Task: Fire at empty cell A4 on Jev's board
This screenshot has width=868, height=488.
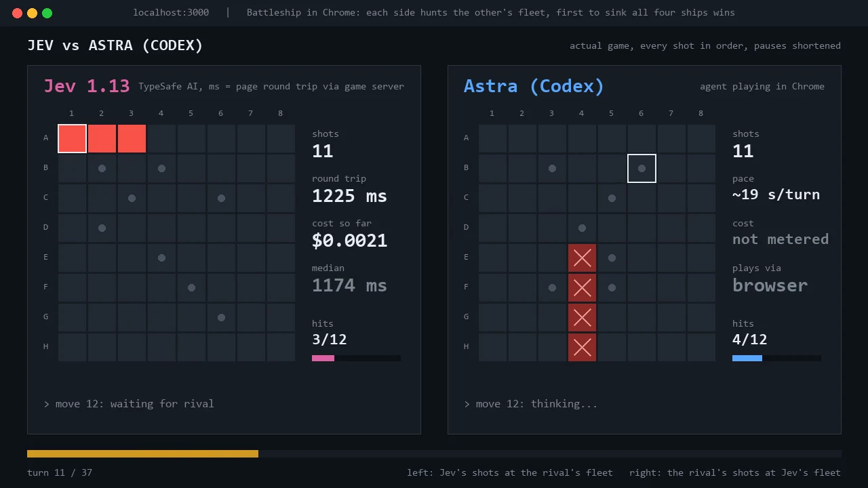Action: tap(161, 138)
